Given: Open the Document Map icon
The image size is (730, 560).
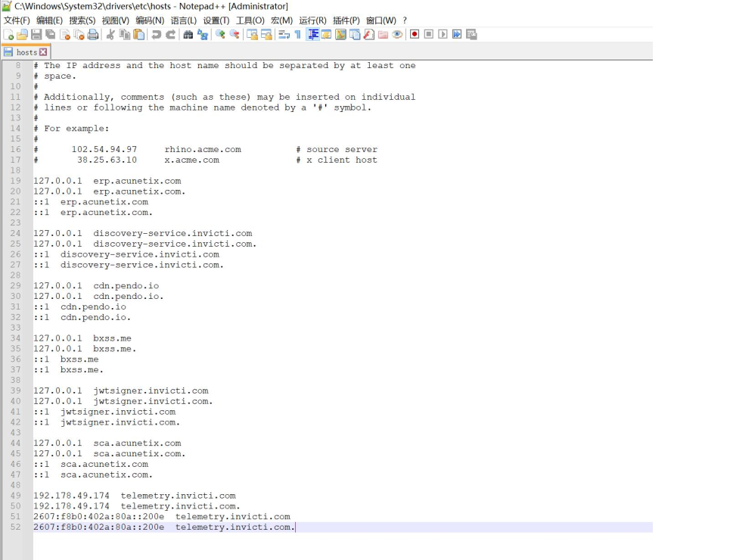Looking at the screenshot, I should [x=340, y=35].
